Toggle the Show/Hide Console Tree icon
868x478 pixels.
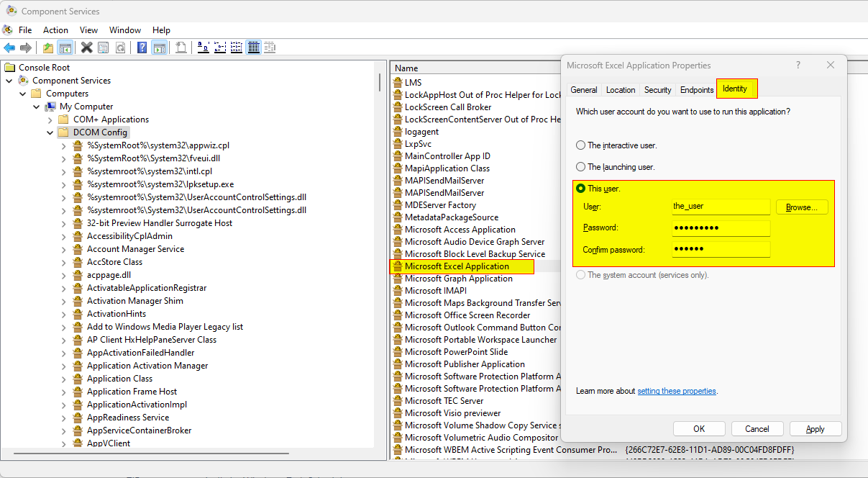(x=65, y=48)
